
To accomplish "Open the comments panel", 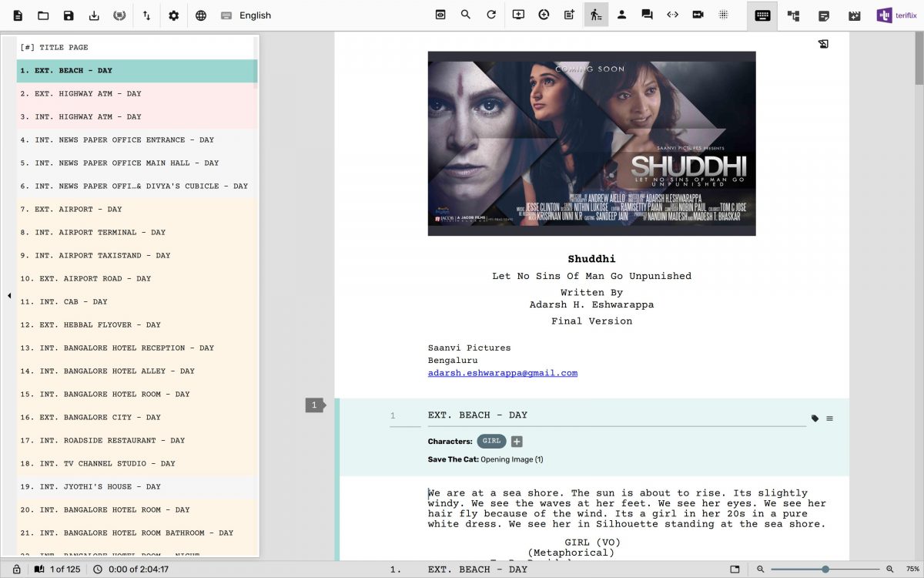I will tap(648, 15).
